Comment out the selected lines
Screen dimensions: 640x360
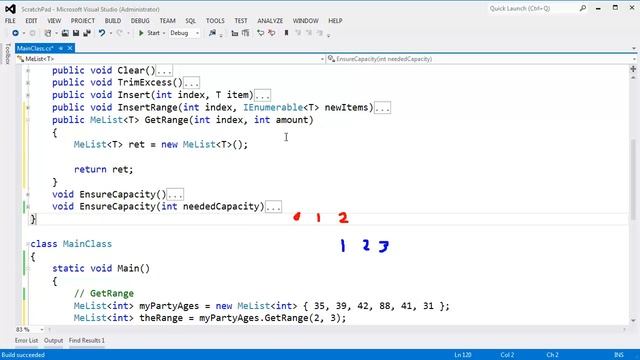[x=235, y=33]
